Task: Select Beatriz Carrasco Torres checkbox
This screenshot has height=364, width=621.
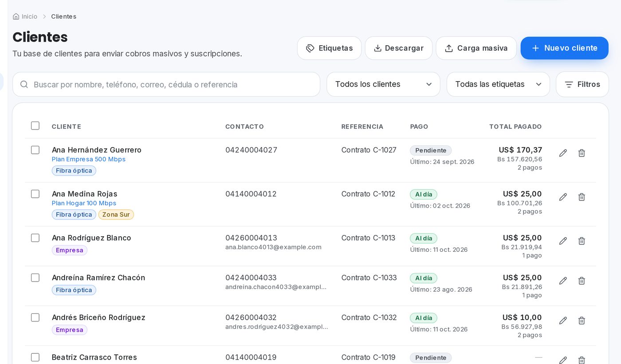Action: coord(35,357)
